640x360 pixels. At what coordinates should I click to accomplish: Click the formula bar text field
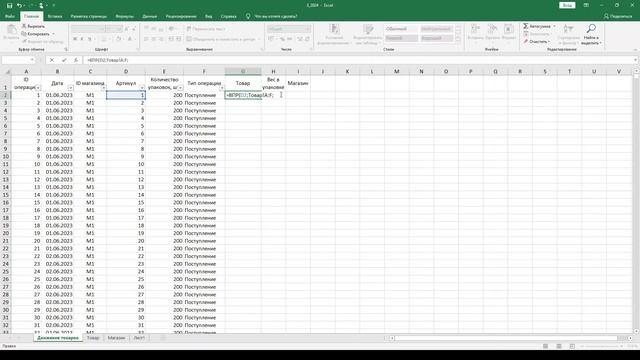coord(357,60)
